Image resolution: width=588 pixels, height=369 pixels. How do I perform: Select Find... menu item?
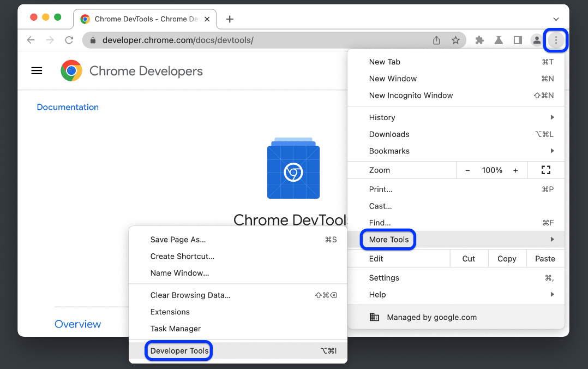click(456, 223)
